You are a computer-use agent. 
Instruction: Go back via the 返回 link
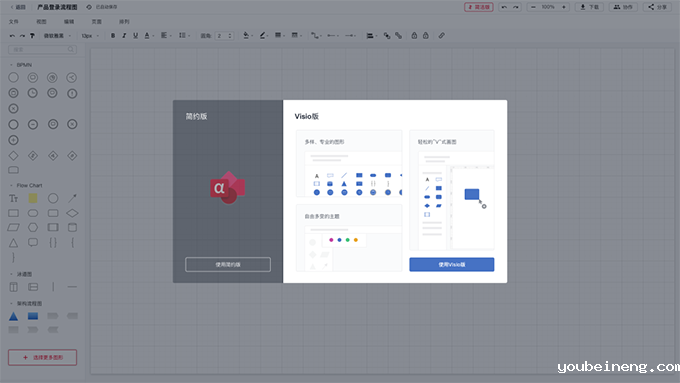(x=18, y=7)
